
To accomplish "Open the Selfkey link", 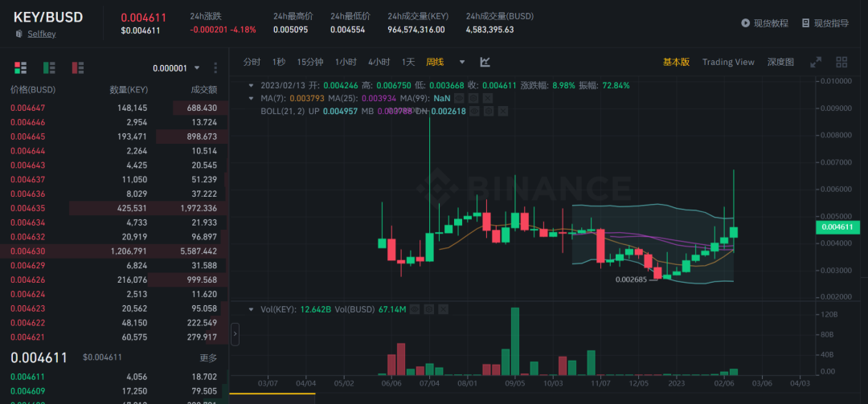I will click(42, 34).
